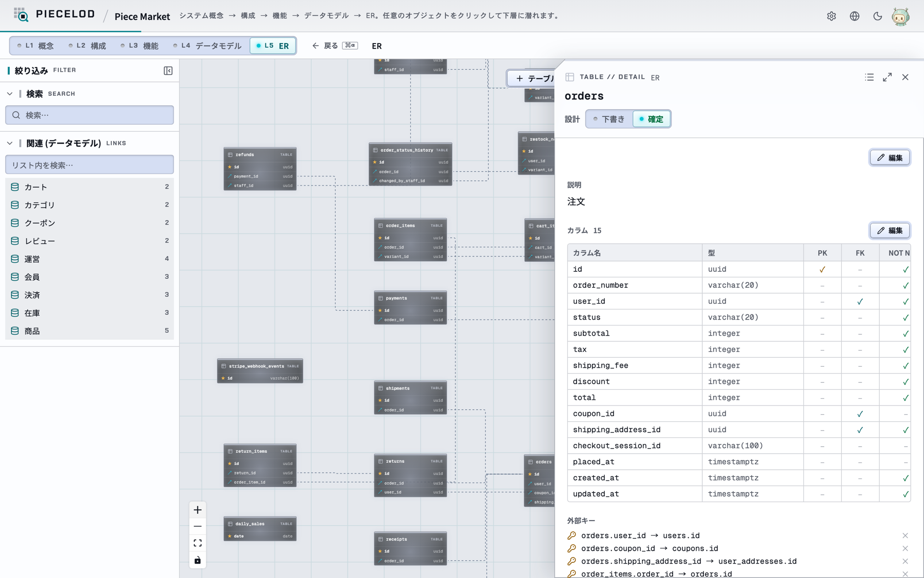Click the shipping_address_id column row
Screen dimensions: 924x578
point(739,430)
